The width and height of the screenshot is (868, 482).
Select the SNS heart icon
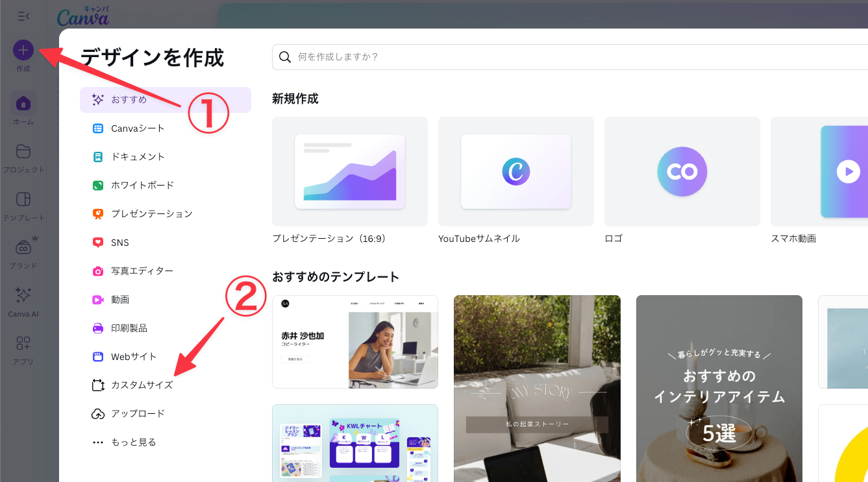click(98, 243)
